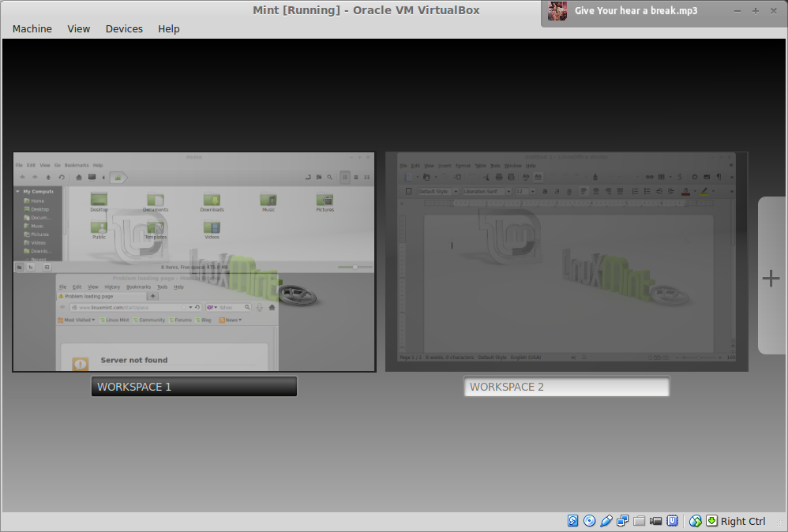Click the shared folders status icon
This screenshot has width=788, height=532.
(640, 521)
